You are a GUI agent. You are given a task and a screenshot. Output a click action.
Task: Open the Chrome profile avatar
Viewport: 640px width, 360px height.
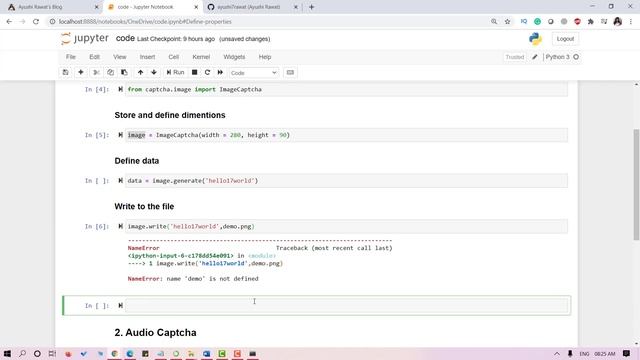tap(618, 22)
